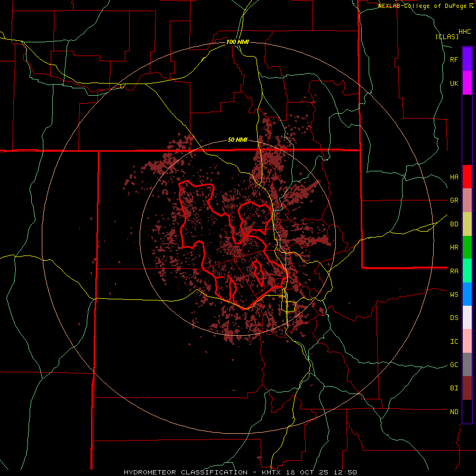The image size is (476, 476).
Task: Click the HHC product label
Action: coord(464,32)
